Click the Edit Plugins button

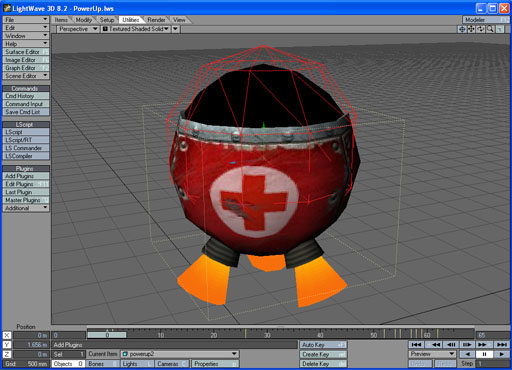pos(26,184)
